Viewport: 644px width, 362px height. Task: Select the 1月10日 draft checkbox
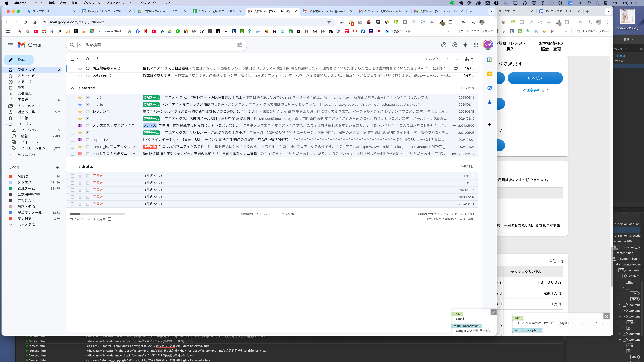[72, 176]
